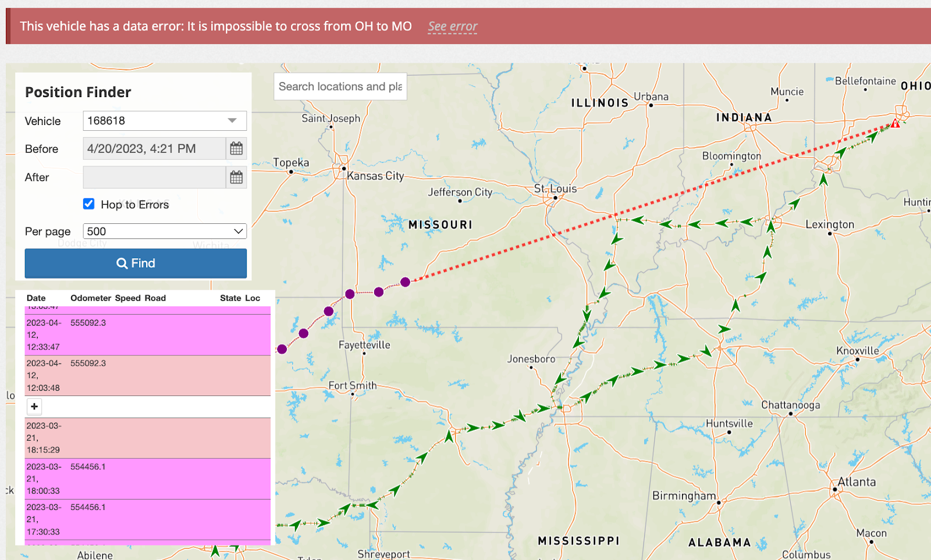Click the Odometer column header
Screen dimensions: 931x560
tap(90, 298)
